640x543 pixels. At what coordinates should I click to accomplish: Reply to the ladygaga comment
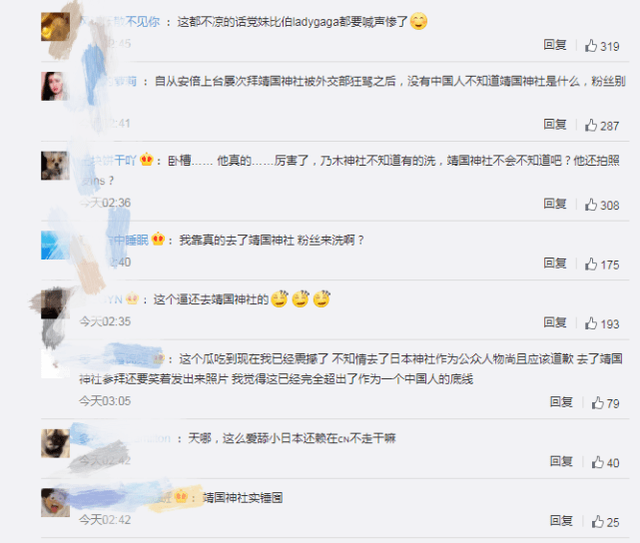[x=555, y=45]
